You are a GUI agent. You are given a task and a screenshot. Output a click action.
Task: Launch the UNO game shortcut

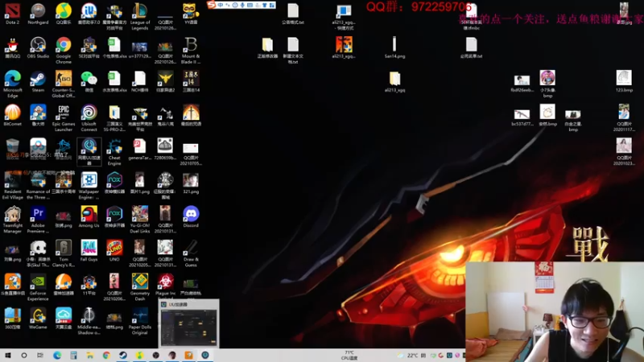coord(114,251)
